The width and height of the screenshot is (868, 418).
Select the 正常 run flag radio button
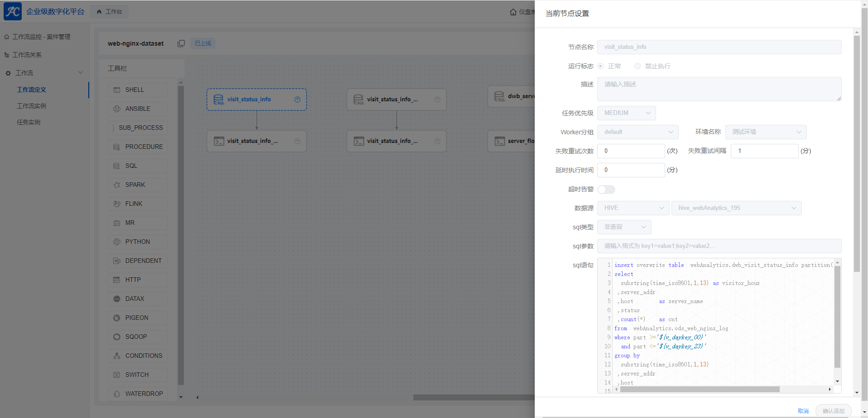(600, 66)
